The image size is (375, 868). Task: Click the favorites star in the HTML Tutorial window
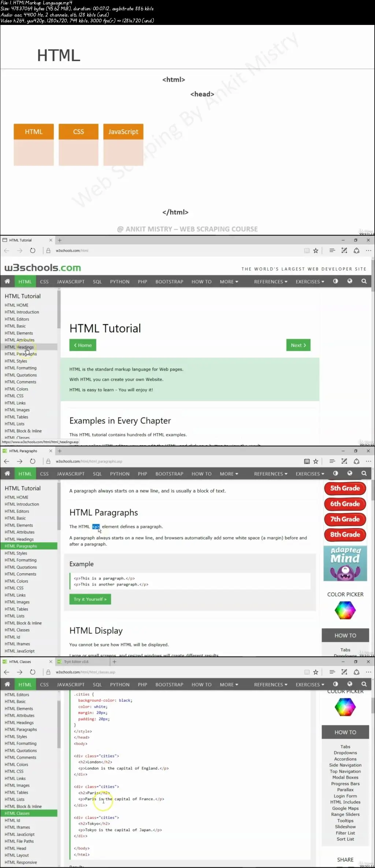click(316, 250)
